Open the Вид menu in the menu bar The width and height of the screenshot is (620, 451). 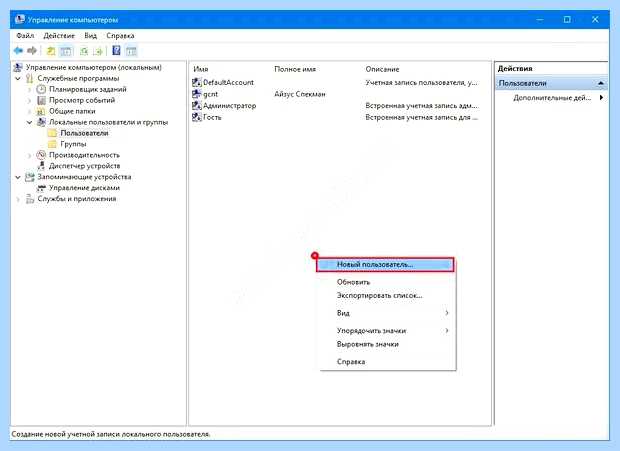(x=91, y=36)
